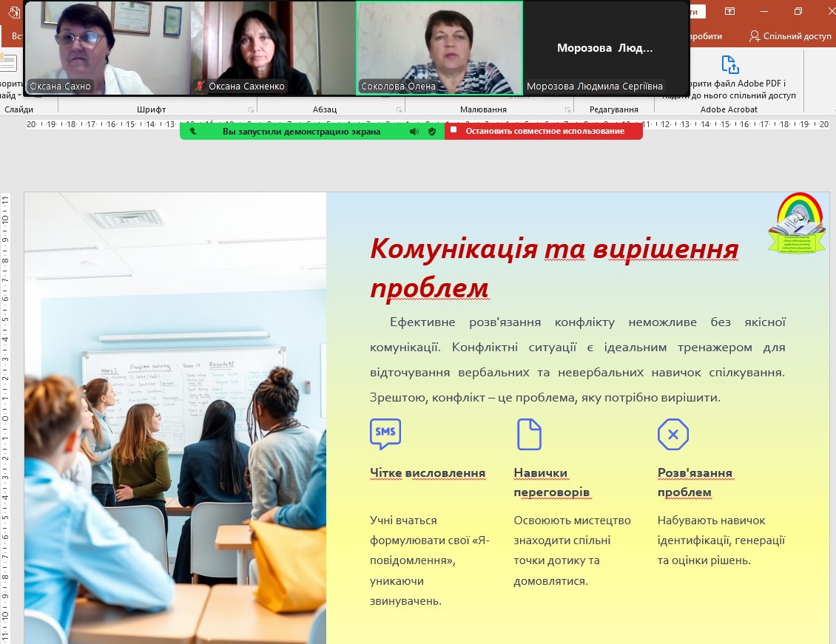Toggle the speaker sound icon in the sharing bar

414,132
